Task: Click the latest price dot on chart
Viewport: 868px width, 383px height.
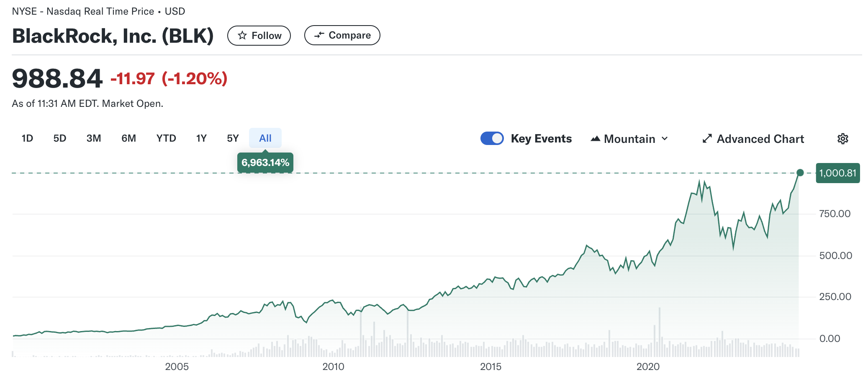Action: tap(800, 173)
